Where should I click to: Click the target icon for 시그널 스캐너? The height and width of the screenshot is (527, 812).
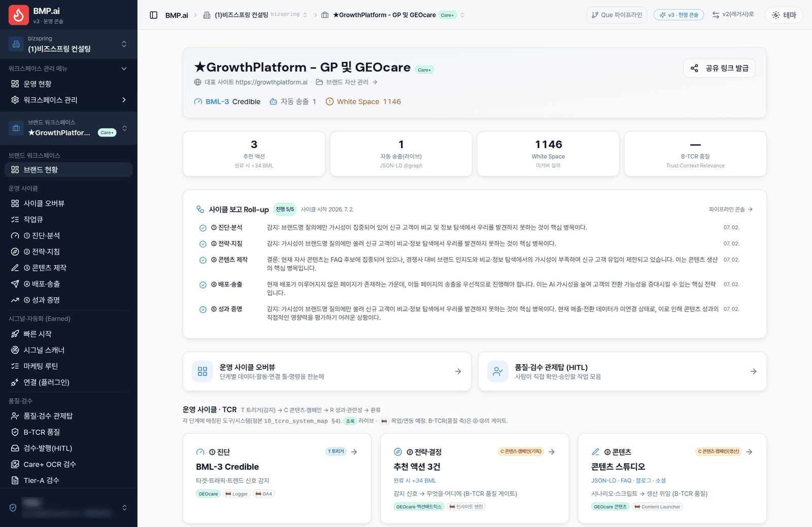point(15,350)
